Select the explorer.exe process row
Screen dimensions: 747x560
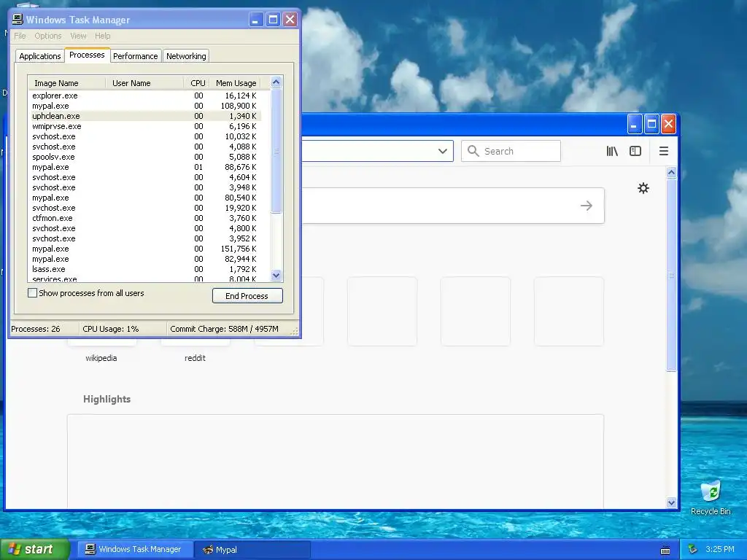tap(144, 96)
